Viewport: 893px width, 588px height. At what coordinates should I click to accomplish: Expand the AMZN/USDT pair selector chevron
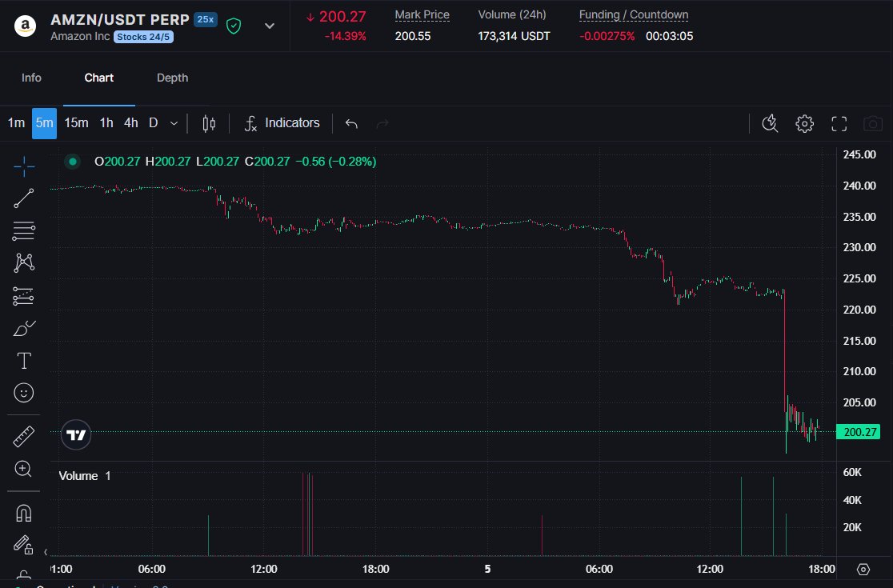click(270, 26)
